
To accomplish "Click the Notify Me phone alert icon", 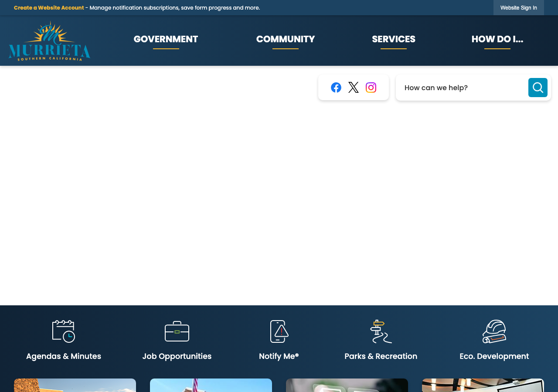I will point(279,331).
